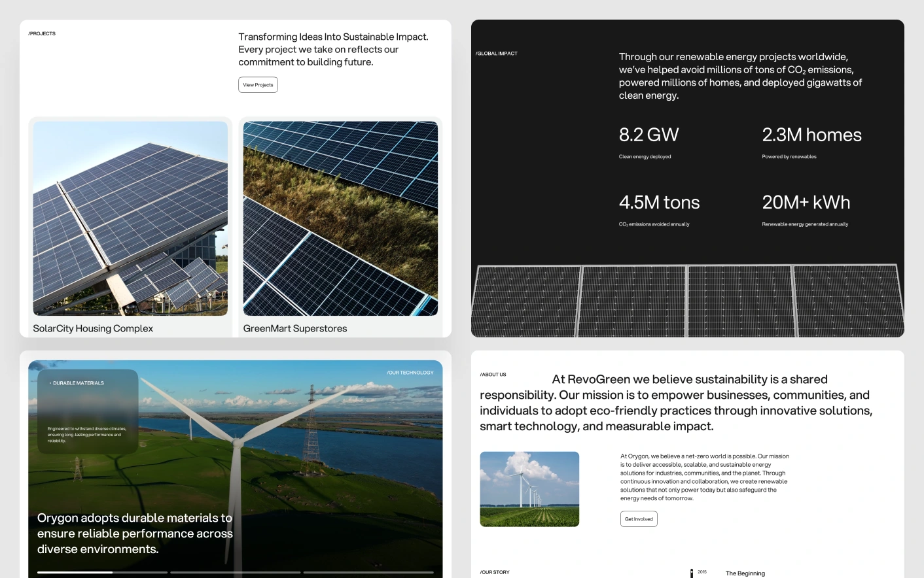Open the SolarCity Housing Complex project image
The image size is (924, 578).
click(130, 218)
